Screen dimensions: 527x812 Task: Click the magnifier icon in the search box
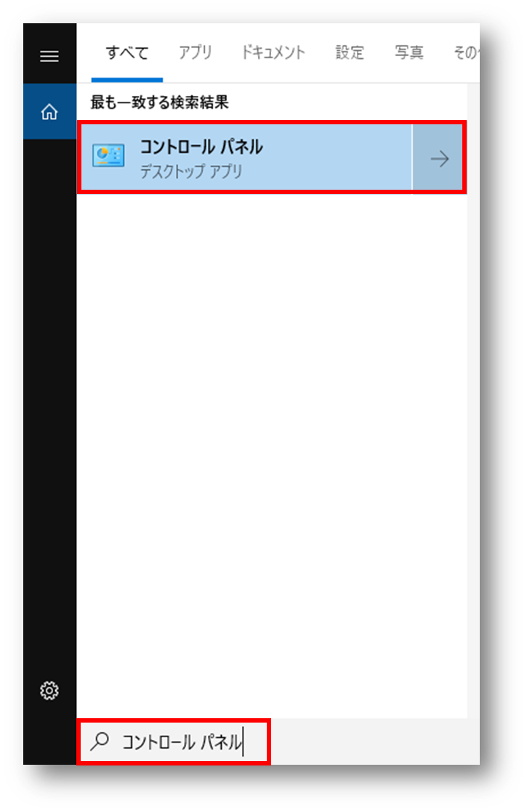pos(100,741)
